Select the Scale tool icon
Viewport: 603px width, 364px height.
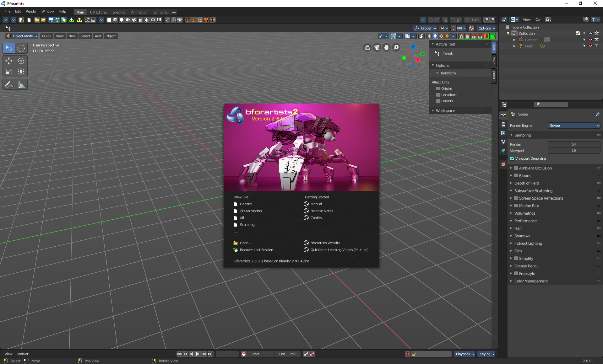coord(9,72)
